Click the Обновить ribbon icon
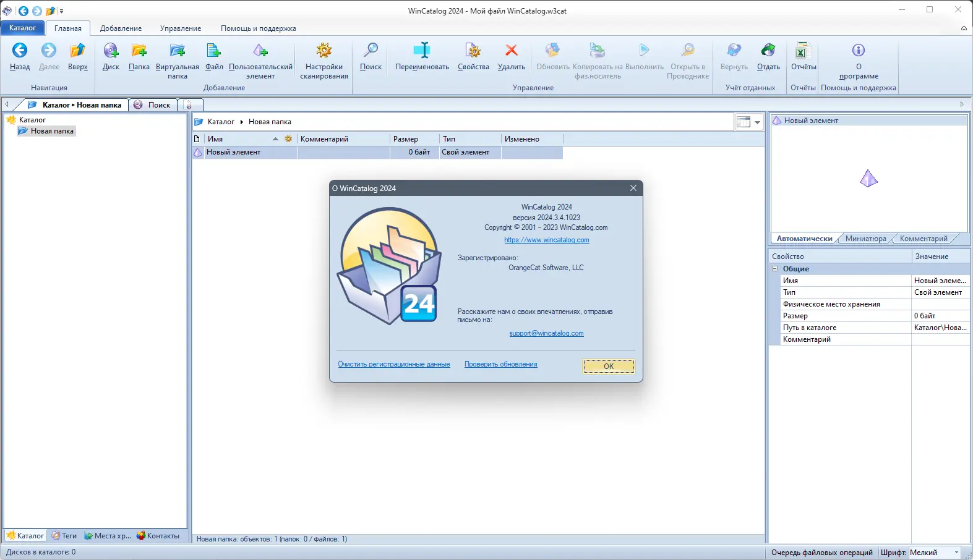The image size is (973, 560). (552, 51)
